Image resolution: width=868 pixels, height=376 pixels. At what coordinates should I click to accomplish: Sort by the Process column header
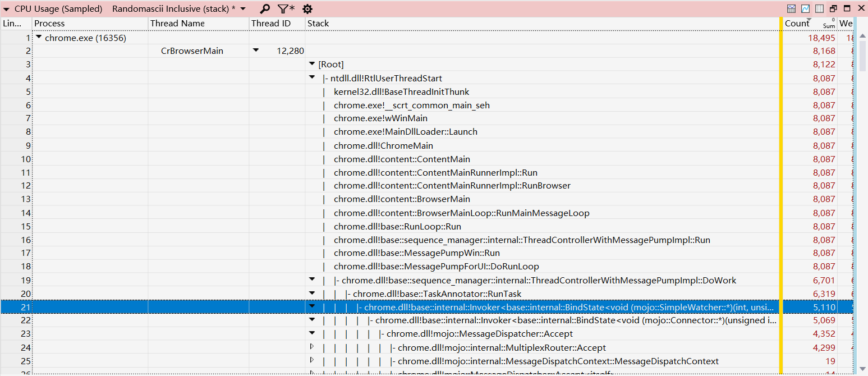(90, 24)
